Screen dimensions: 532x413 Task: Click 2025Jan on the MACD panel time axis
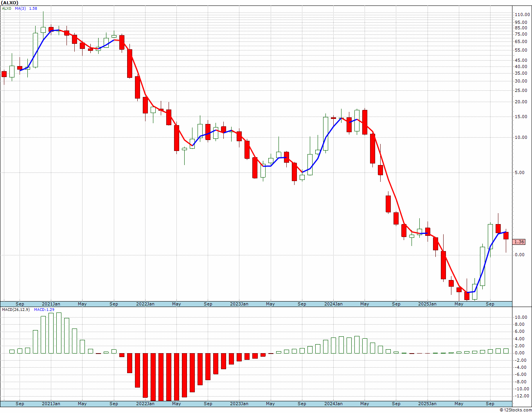pos(427,404)
